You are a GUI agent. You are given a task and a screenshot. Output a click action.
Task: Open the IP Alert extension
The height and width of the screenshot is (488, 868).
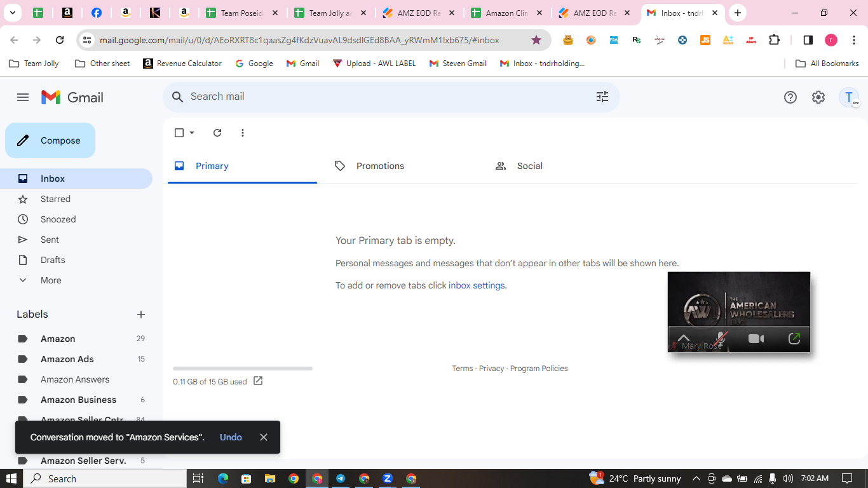coord(751,40)
